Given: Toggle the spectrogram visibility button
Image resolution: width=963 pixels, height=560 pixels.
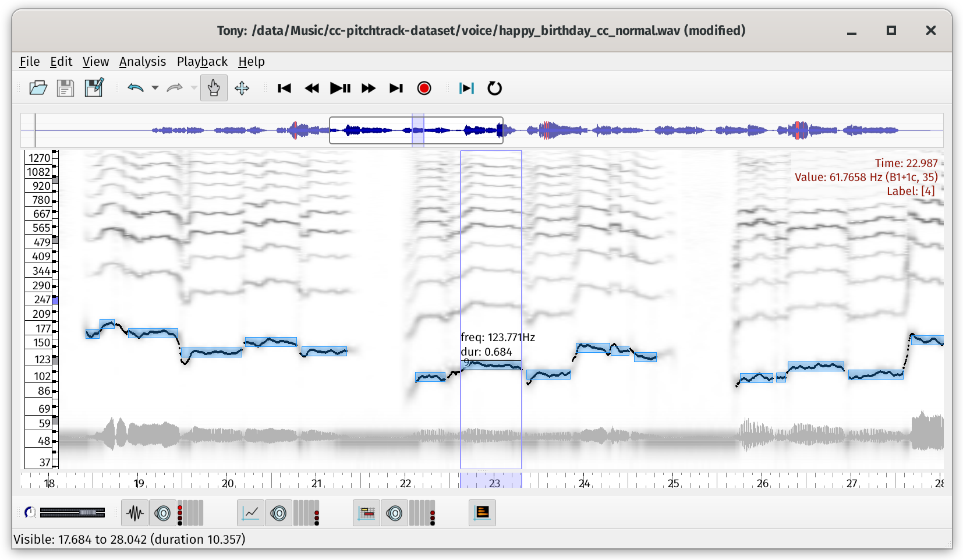Looking at the screenshot, I should pos(482,513).
